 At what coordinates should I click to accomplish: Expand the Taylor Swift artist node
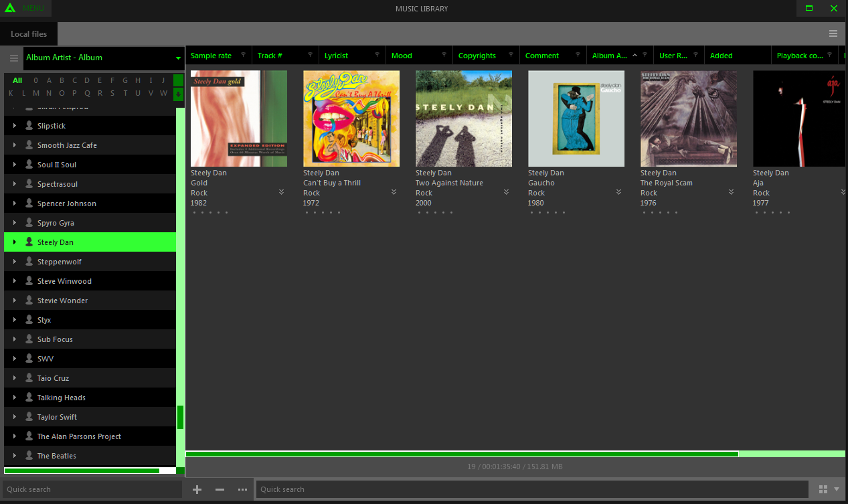[14, 417]
